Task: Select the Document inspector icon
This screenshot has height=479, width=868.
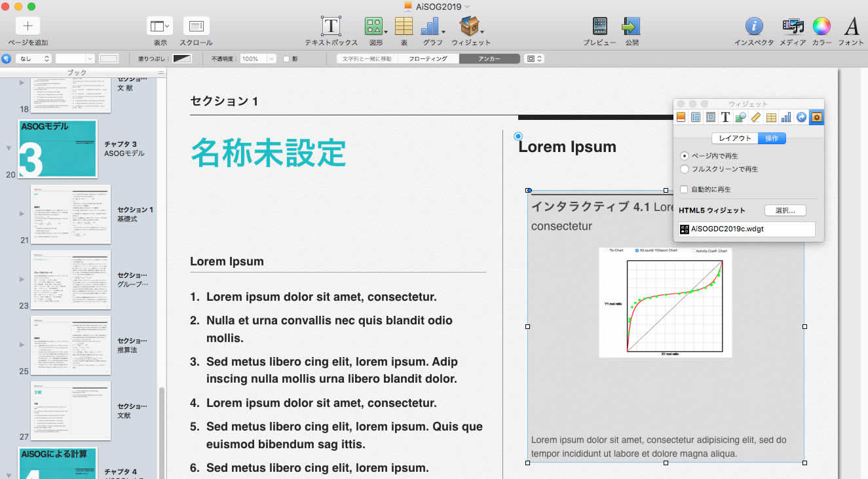Action: pyautogui.click(x=681, y=117)
